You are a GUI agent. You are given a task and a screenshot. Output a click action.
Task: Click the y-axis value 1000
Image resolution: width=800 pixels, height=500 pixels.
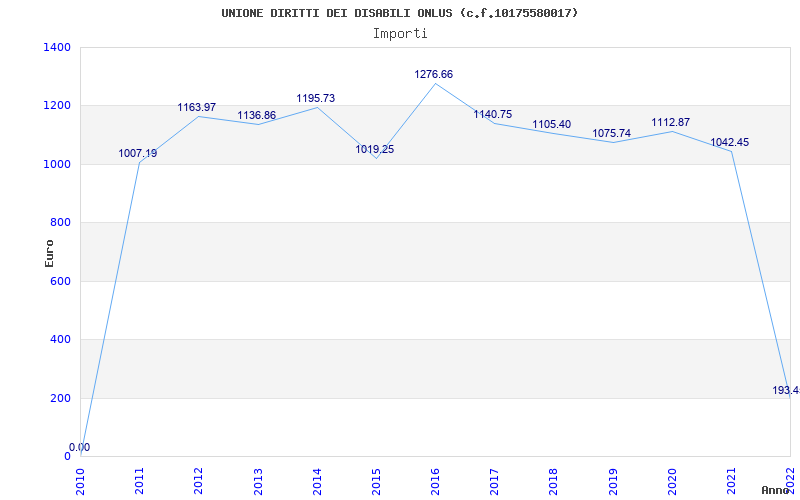(57, 164)
